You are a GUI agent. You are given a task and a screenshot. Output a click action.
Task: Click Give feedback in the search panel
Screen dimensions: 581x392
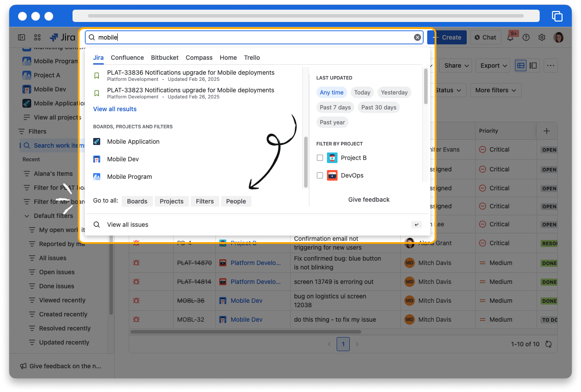point(369,200)
